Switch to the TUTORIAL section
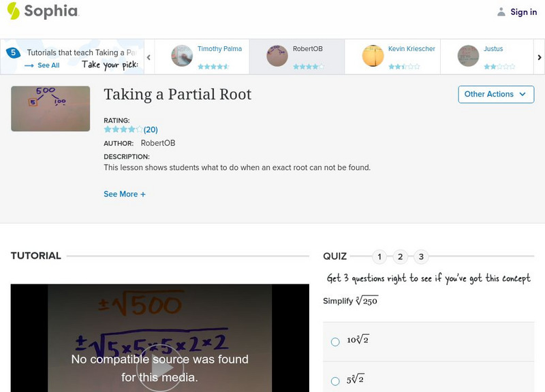This screenshot has height=392, width=545. pos(35,256)
